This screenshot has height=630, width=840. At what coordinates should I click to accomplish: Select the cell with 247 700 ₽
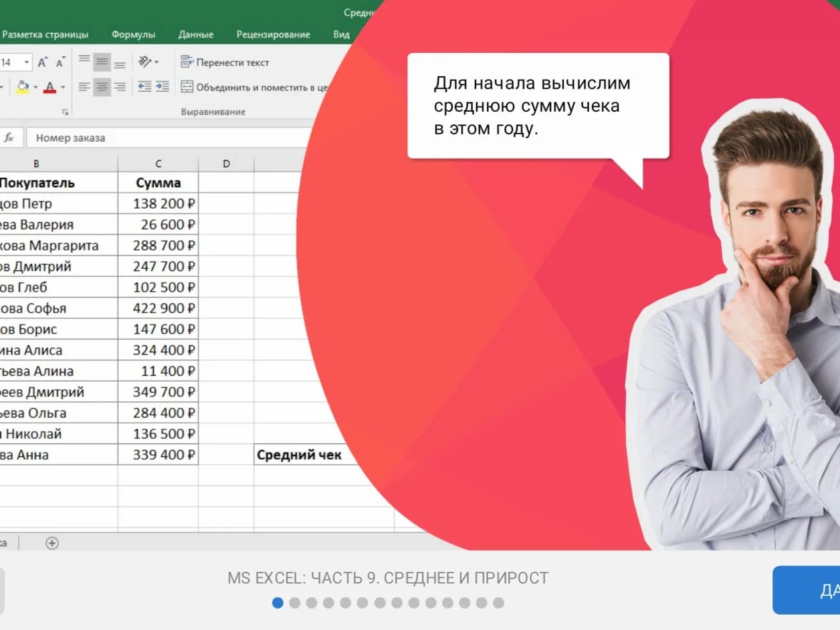click(159, 266)
